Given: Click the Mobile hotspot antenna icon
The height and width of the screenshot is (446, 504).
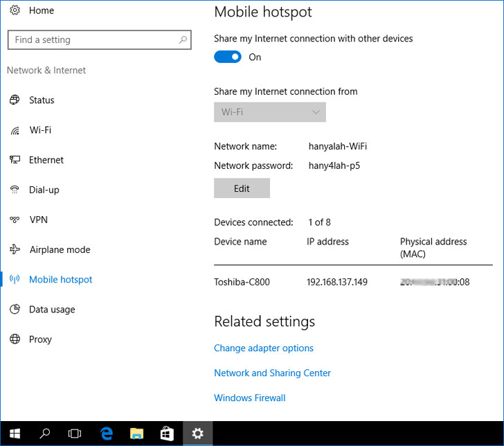Looking at the screenshot, I should [x=15, y=279].
